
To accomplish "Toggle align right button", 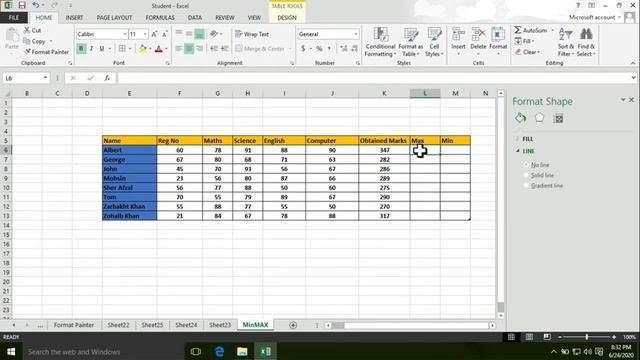I will point(200,49).
